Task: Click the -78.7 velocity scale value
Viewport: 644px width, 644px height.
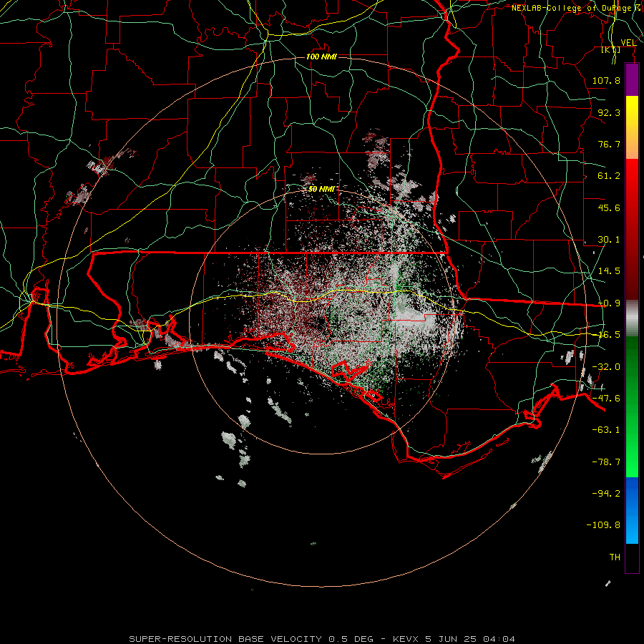Action: point(606,462)
